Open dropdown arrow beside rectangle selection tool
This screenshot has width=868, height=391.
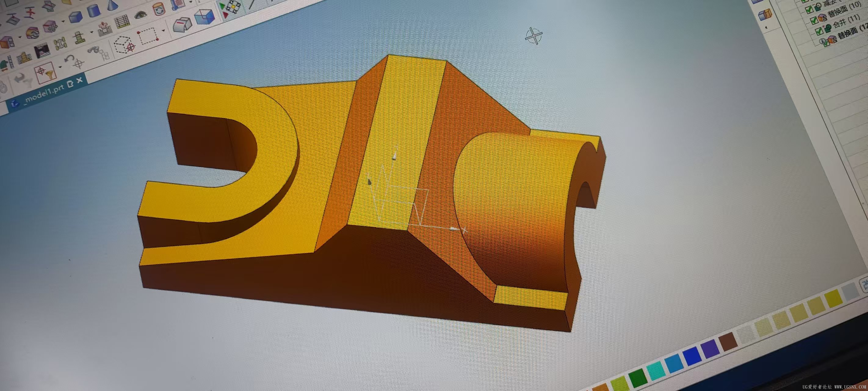point(164,31)
